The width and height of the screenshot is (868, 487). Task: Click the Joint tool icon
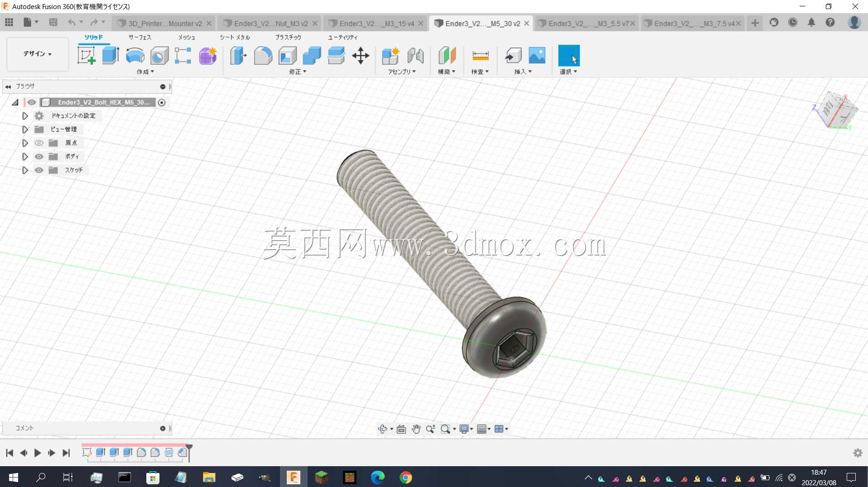[x=415, y=56]
